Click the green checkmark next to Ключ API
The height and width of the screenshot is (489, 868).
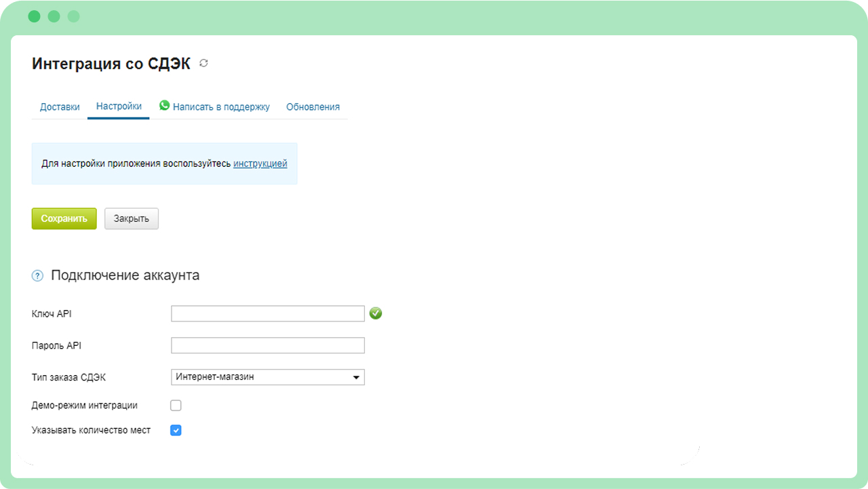[x=376, y=313]
